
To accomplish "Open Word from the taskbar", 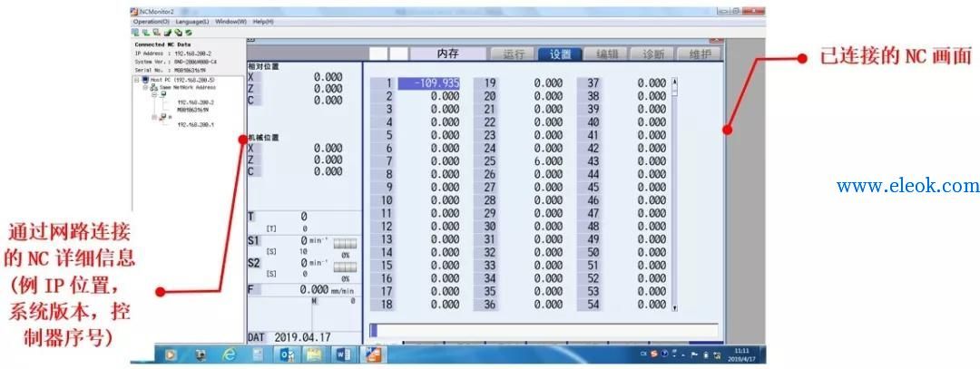I will [x=345, y=354].
